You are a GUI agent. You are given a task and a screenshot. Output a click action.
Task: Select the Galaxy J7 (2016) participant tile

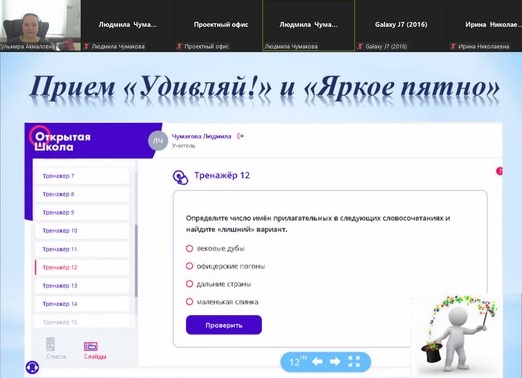point(401,25)
